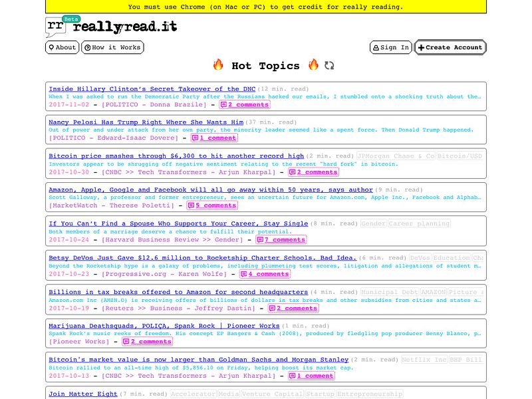The height and width of the screenshot is (399, 532).
Task: Click the Venture Capital tag
Action: point(272,394)
